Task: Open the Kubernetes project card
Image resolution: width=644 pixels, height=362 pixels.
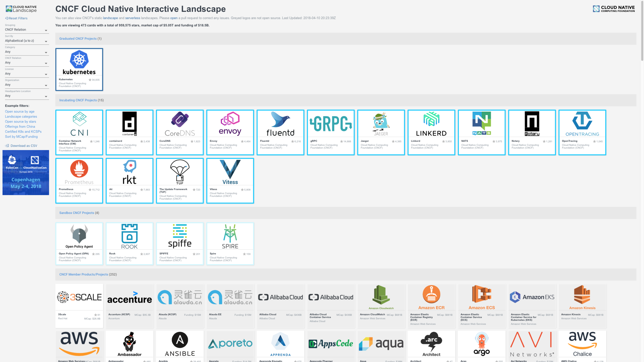Action: [x=79, y=69]
